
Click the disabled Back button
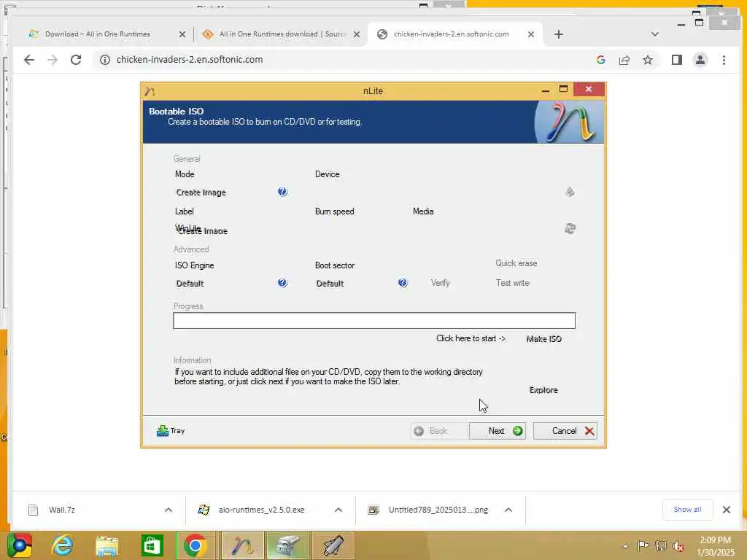click(x=438, y=431)
